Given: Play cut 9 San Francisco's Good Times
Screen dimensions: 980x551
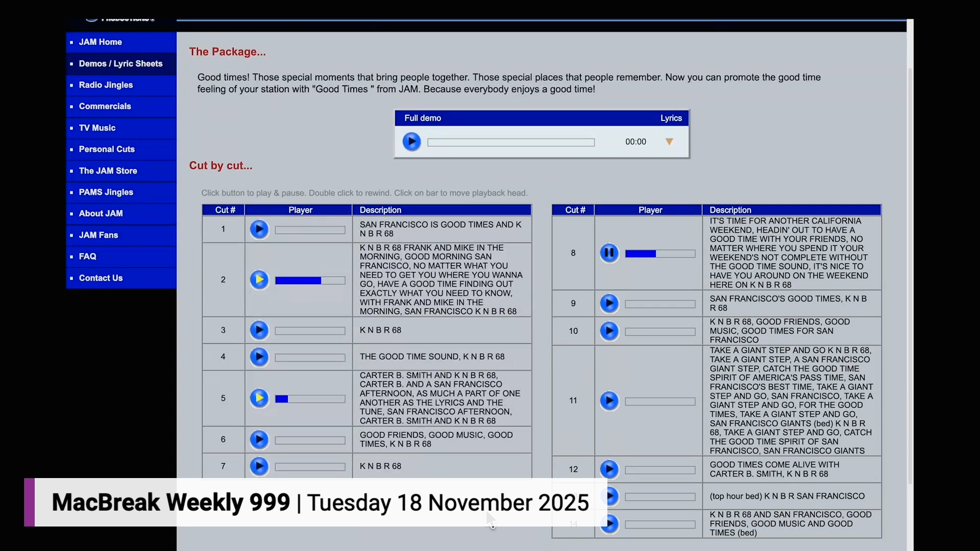Looking at the screenshot, I should 609,304.
